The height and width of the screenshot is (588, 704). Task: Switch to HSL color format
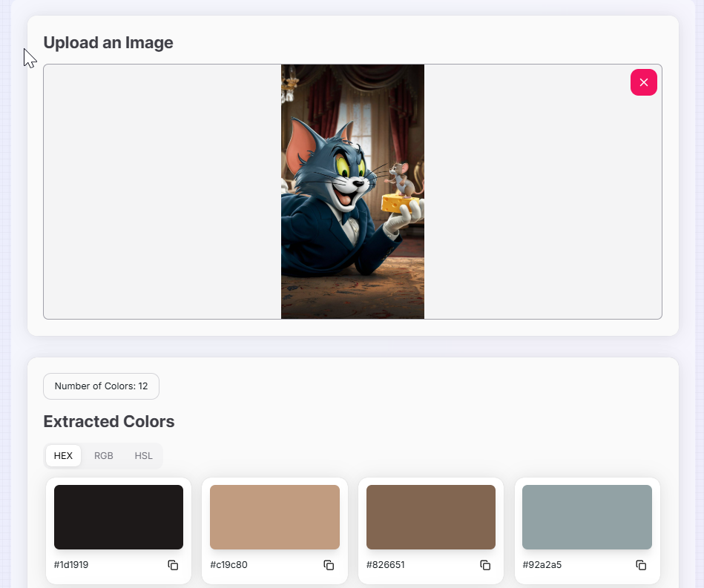(x=142, y=455)
